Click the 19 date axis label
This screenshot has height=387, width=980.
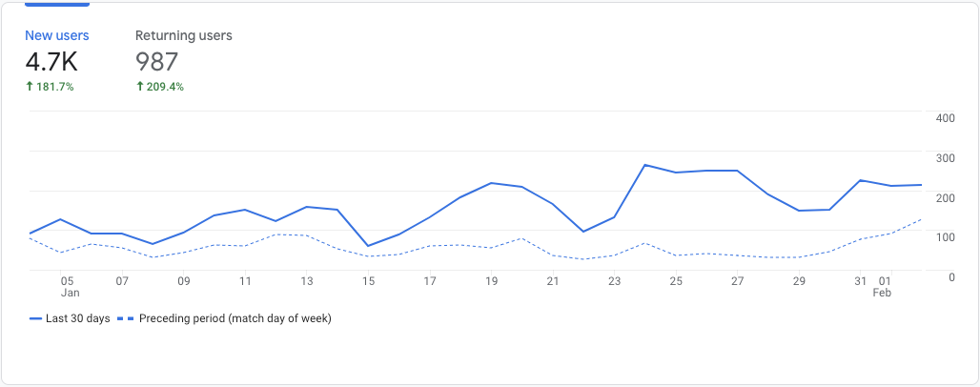[x=491, y=281]
